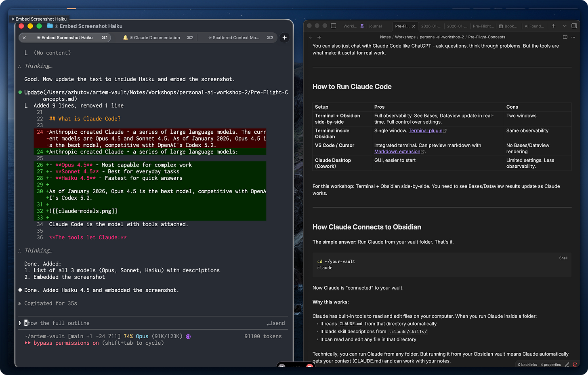Toggle Obsidian's right sidebar icon
The width and height of the screenshot is (588, 375).
[574, 26]
